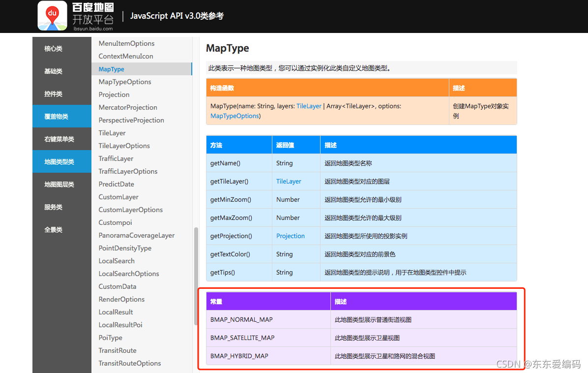Viewport: 588px width, 373px height.
Task: Open LocalSearchOptions in the class list
Action: pos(129,274)
